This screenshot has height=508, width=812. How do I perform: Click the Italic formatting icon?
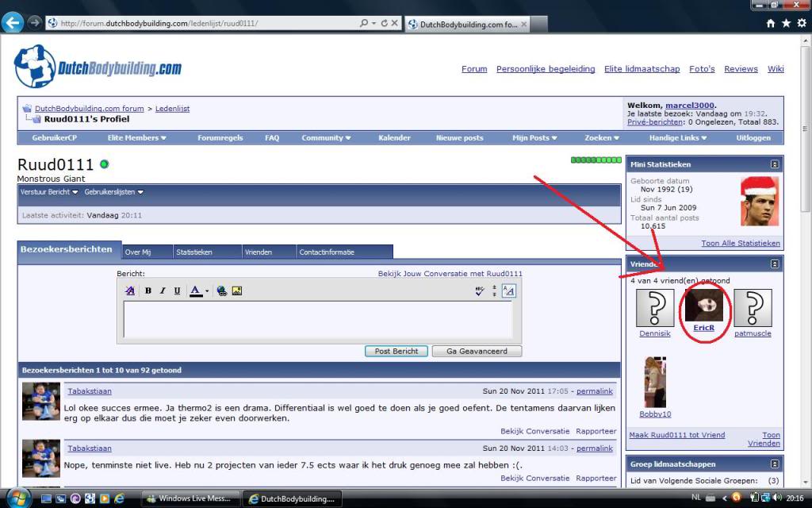click(x=163, y=291)
